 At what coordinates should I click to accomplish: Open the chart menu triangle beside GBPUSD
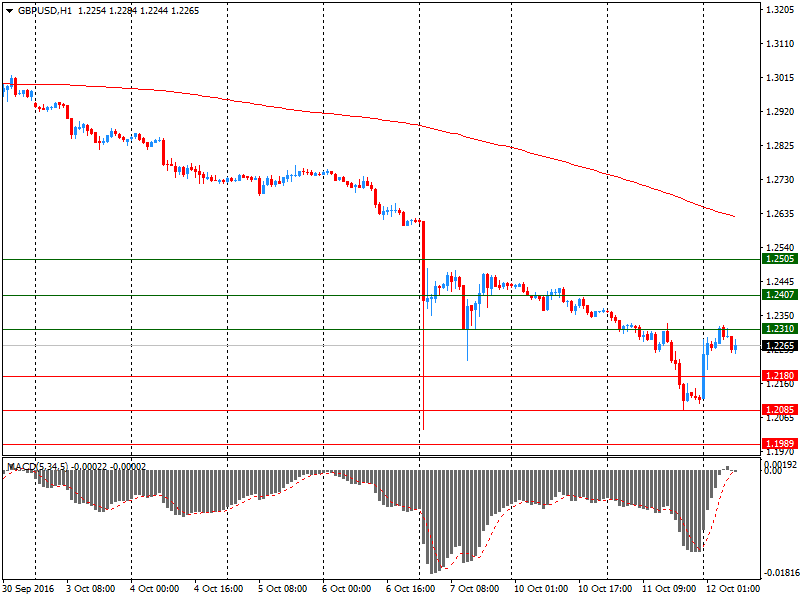(x=9, y=11)
